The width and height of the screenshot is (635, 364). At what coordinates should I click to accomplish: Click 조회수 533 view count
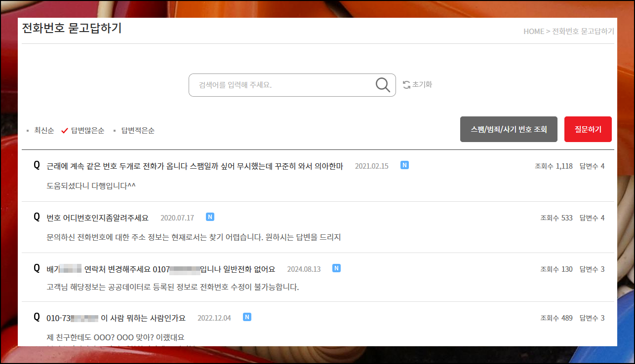[x=556, y=218]
